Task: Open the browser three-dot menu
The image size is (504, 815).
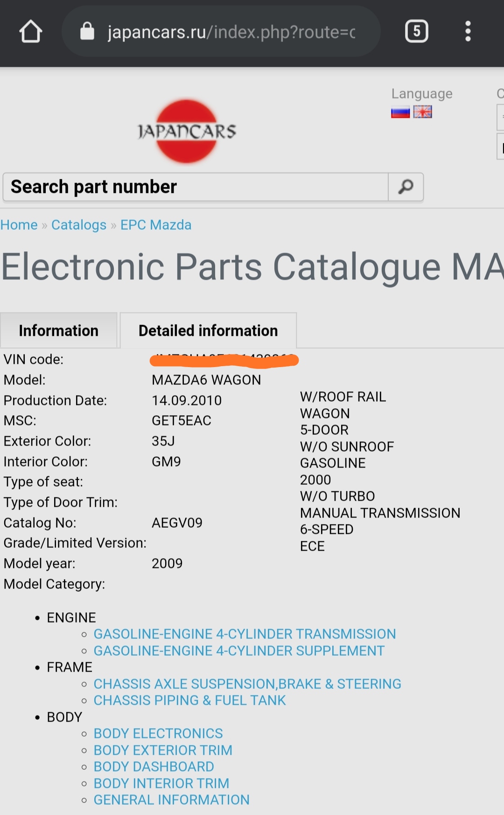Action: (468, 32)
